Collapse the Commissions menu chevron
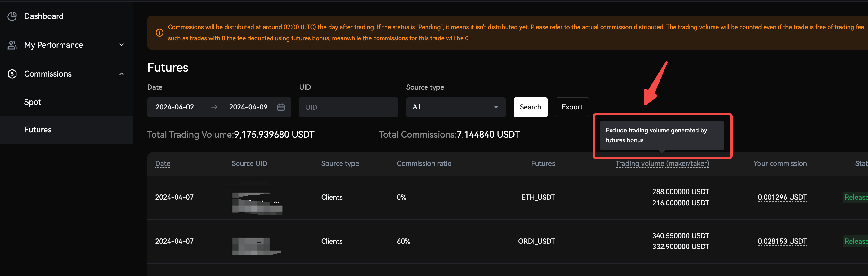 click(122, 74)
